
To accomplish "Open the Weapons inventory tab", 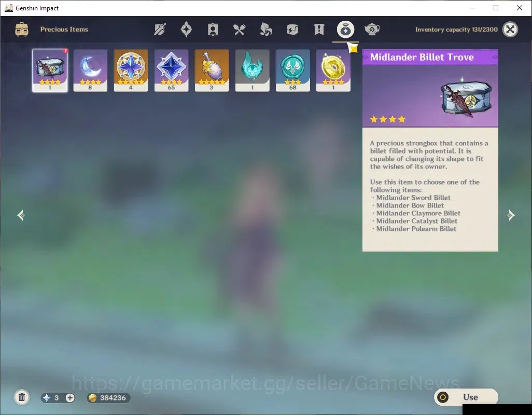I will point(160,30).
